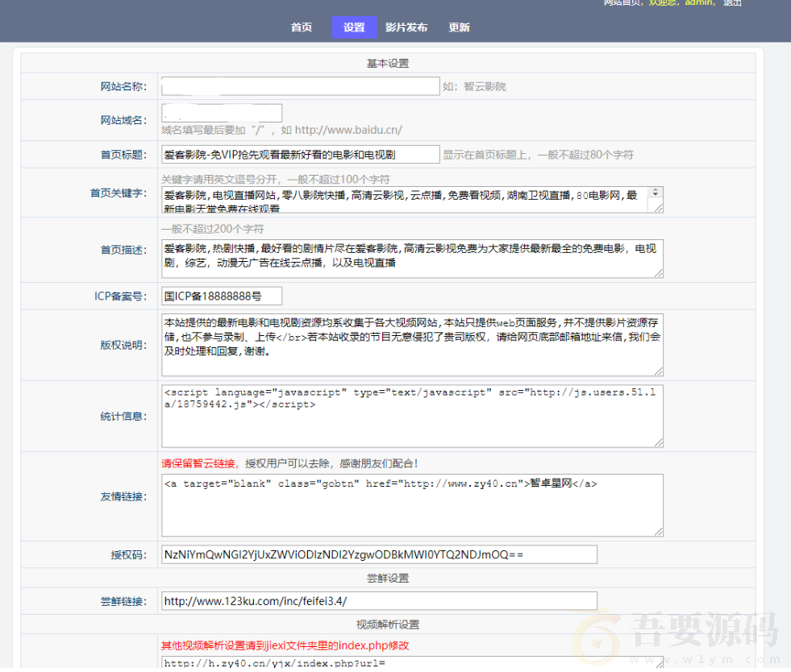This screenshot has width=791, height=672.
Task: Click the red jiexi index.php notice text
Action: (x=285, y=645)
